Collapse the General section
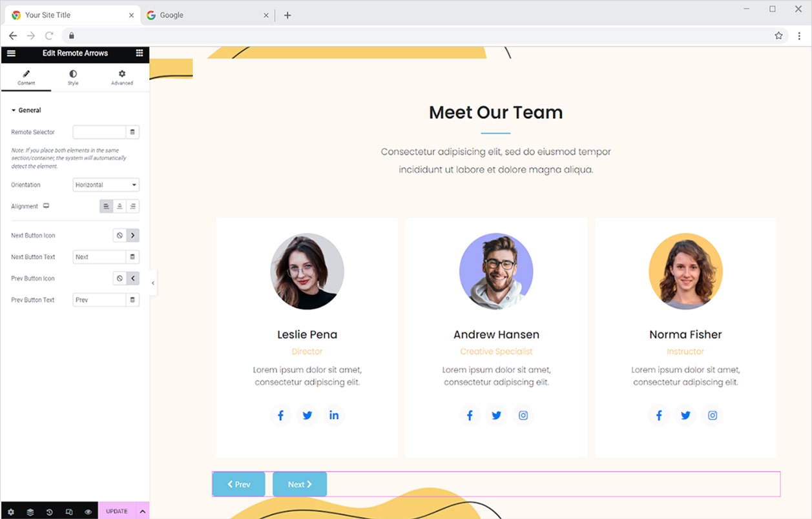 26,110
